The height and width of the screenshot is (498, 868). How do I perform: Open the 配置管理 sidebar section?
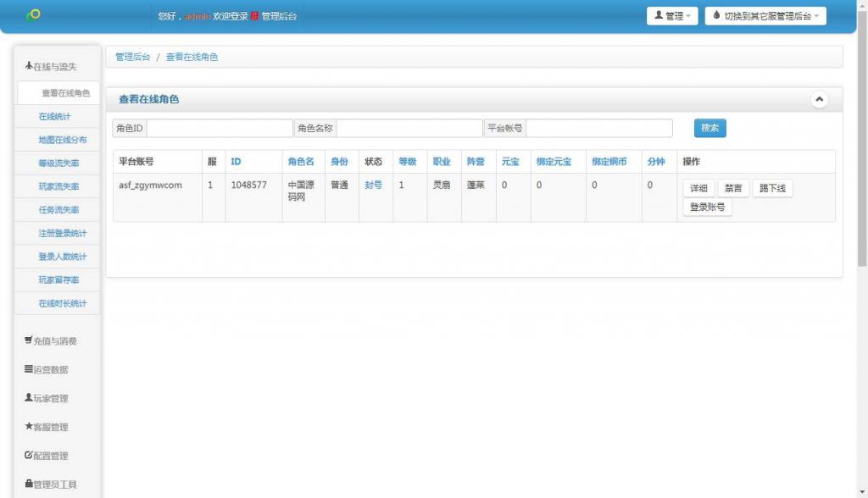coord(47,456)
